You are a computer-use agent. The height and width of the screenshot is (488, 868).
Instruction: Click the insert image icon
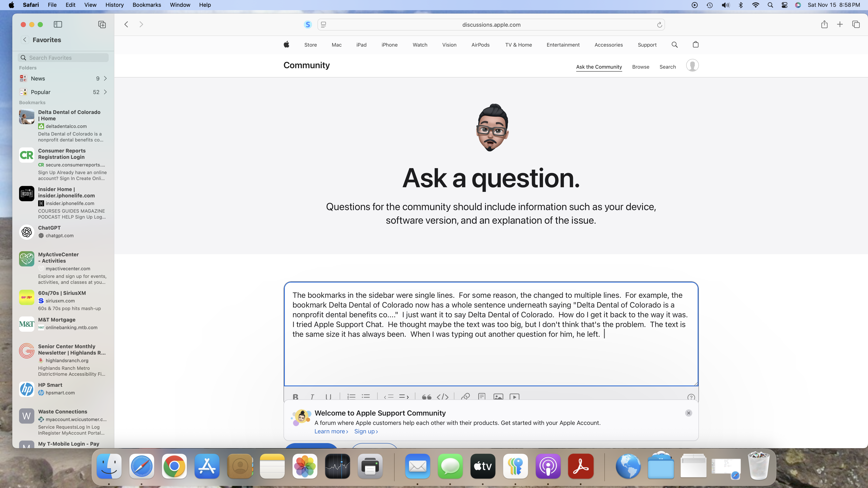498,397
